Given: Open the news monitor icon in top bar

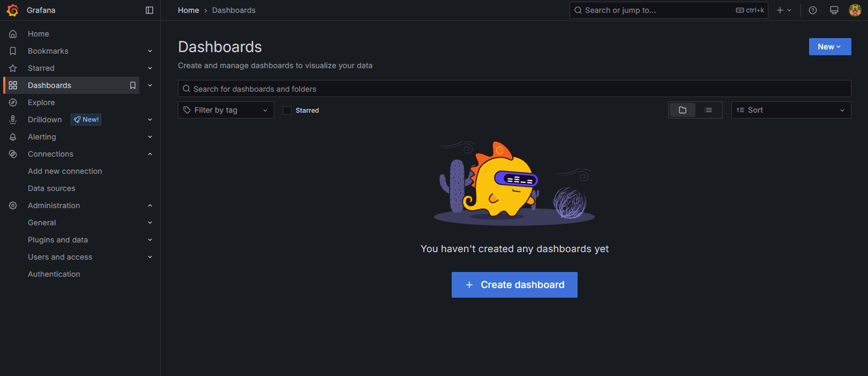Looking at the screenshot, I should 834,10.
